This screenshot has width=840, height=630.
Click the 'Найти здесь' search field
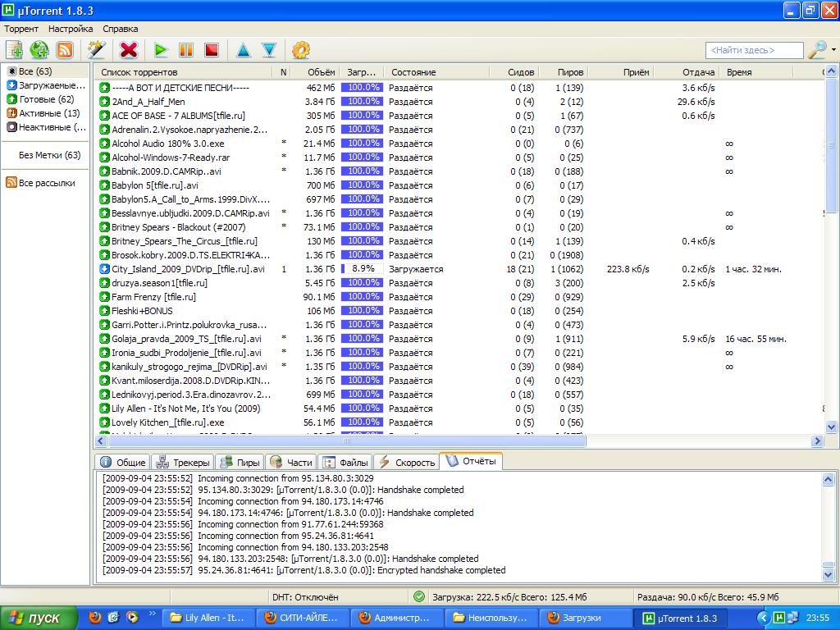pyautogui.click(x=754, y=50)
